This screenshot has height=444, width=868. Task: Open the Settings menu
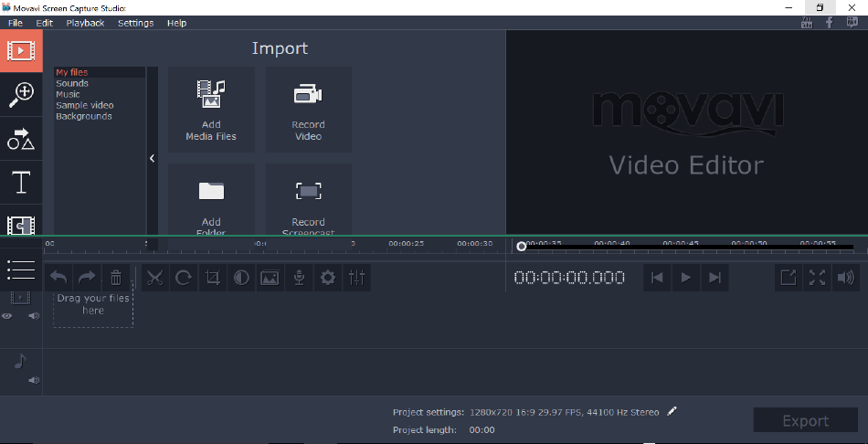[x=135, y=23]
